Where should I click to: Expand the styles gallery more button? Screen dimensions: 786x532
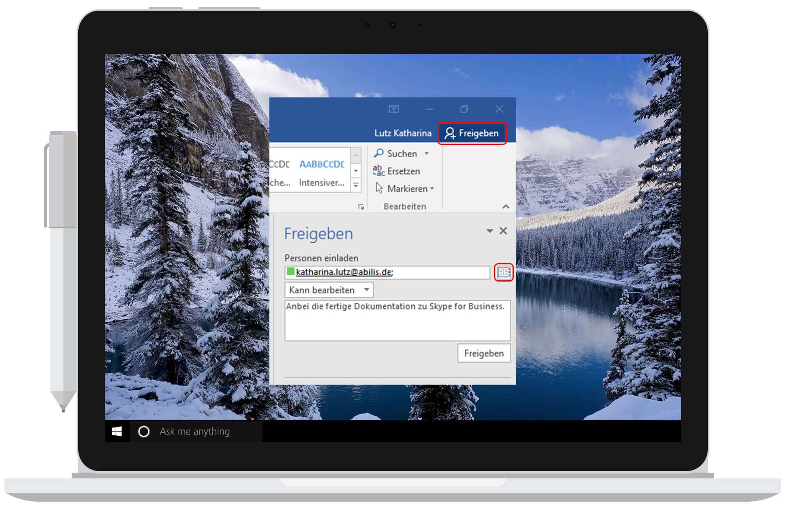pyautogui.click(x=356, y=185)
